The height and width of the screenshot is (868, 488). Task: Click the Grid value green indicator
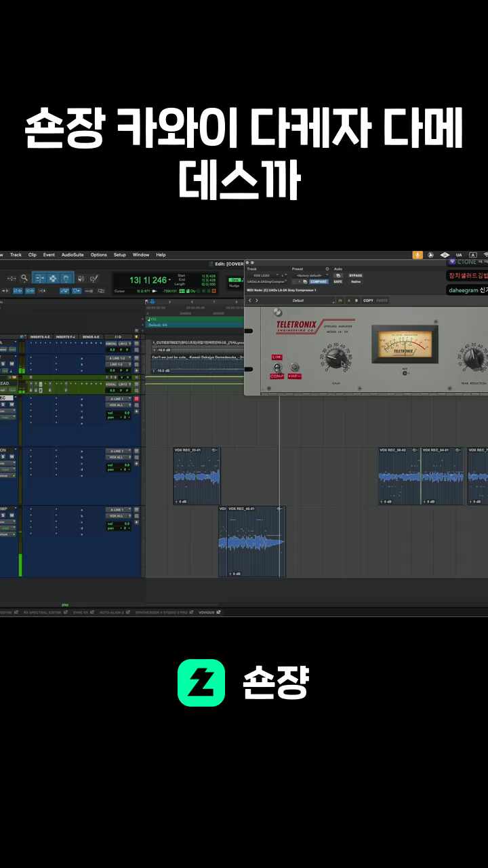(235, 279)
